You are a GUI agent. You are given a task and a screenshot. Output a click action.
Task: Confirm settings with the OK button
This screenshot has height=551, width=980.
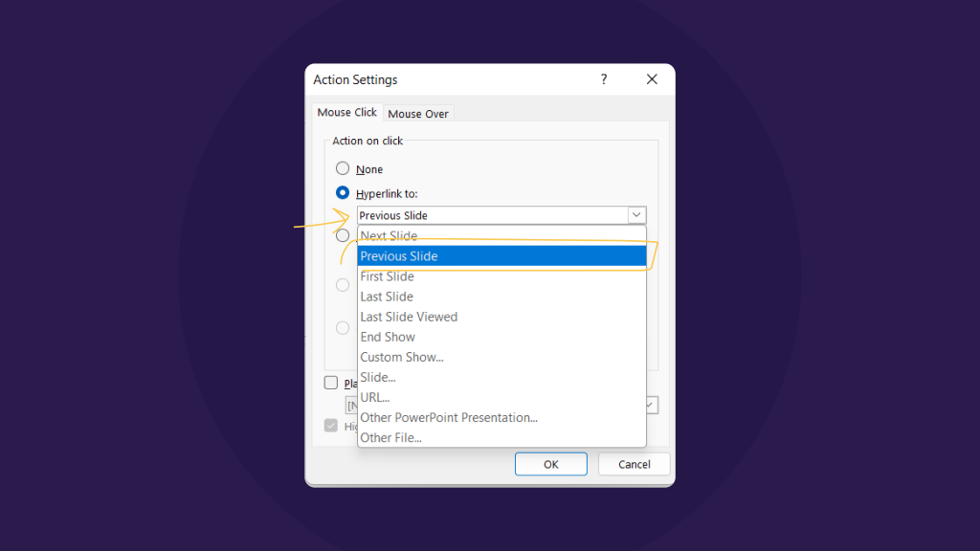[550, 464]
